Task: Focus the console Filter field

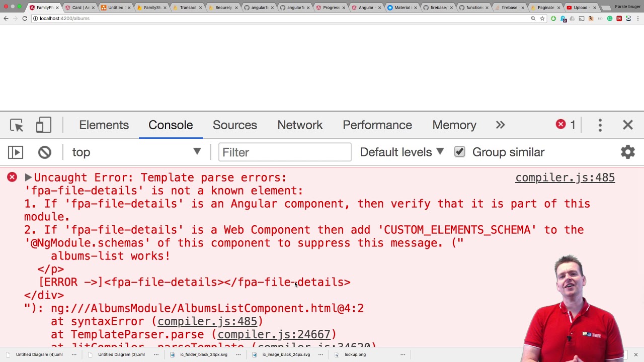Action: click(285, 152)
